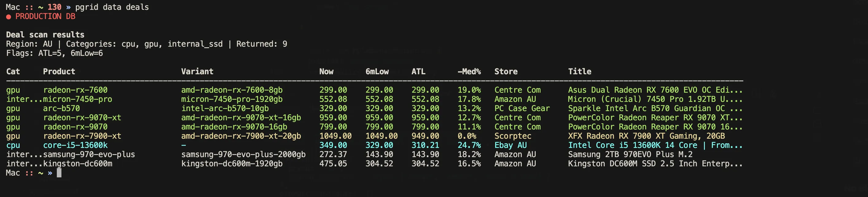Click the red dot beside PRODUCTION DB

coord(8,17)
